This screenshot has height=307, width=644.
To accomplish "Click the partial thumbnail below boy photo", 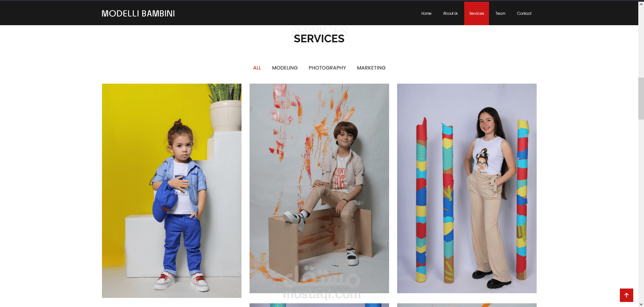I will pos(319,305).
